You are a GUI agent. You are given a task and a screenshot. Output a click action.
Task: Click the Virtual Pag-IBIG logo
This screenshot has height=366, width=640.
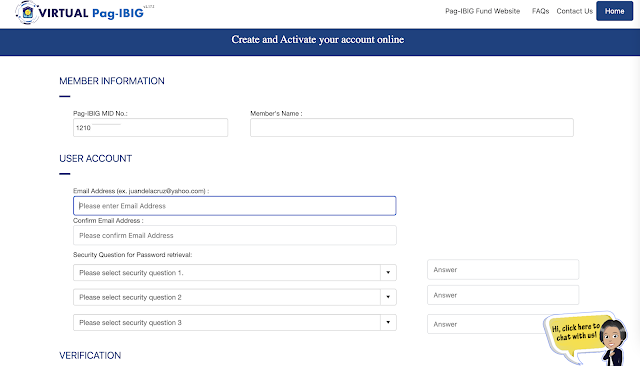85,13
